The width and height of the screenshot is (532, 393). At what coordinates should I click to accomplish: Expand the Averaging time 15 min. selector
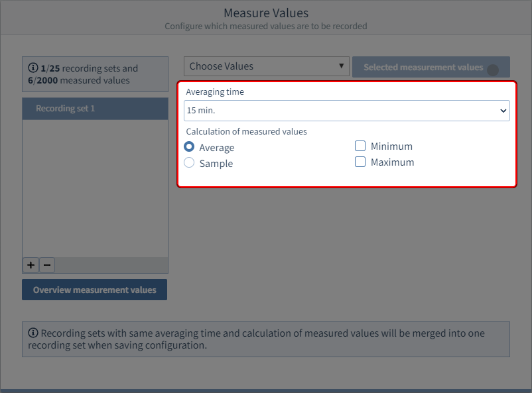pyautogui.click(x=346, y=111)
